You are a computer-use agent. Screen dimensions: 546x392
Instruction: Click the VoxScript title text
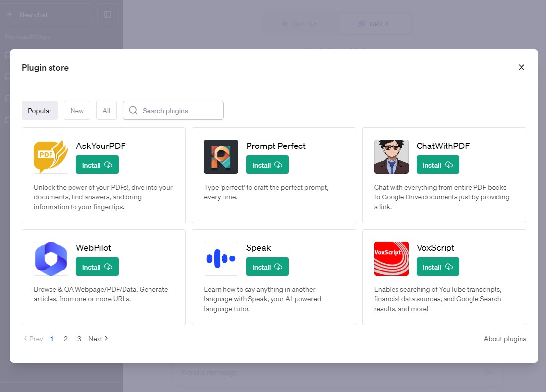click(435, 248)
